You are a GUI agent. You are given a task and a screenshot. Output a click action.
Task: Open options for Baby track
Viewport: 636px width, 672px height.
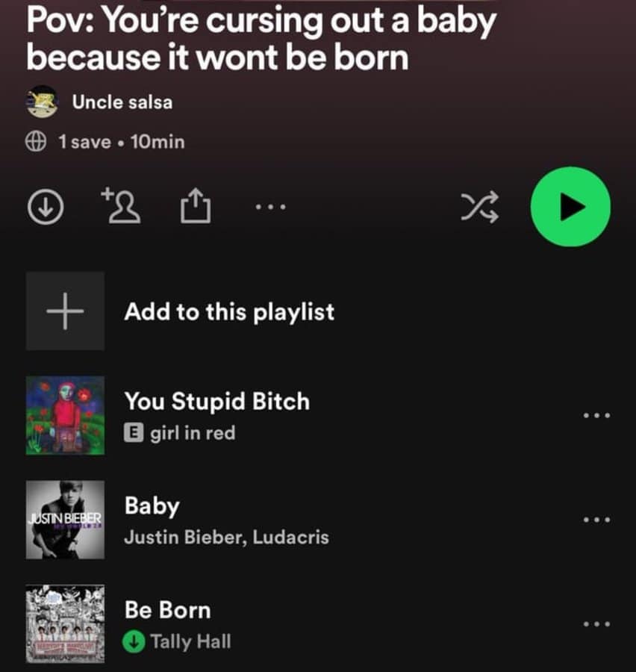point(596,520)
